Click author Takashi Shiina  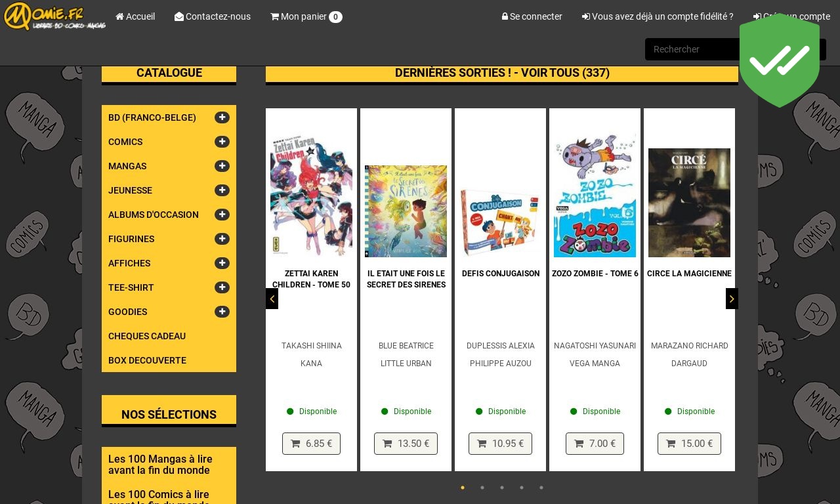(x=312, y=346)
